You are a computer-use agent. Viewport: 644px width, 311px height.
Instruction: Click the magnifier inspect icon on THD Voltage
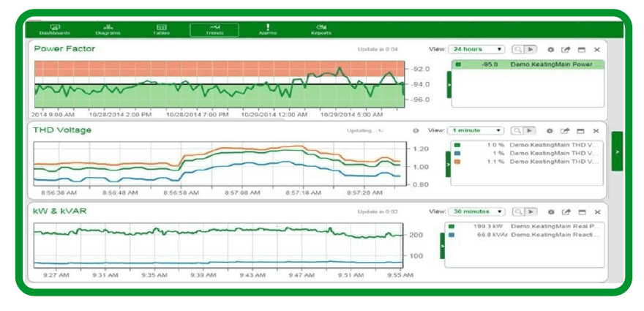tap(517, 131)
